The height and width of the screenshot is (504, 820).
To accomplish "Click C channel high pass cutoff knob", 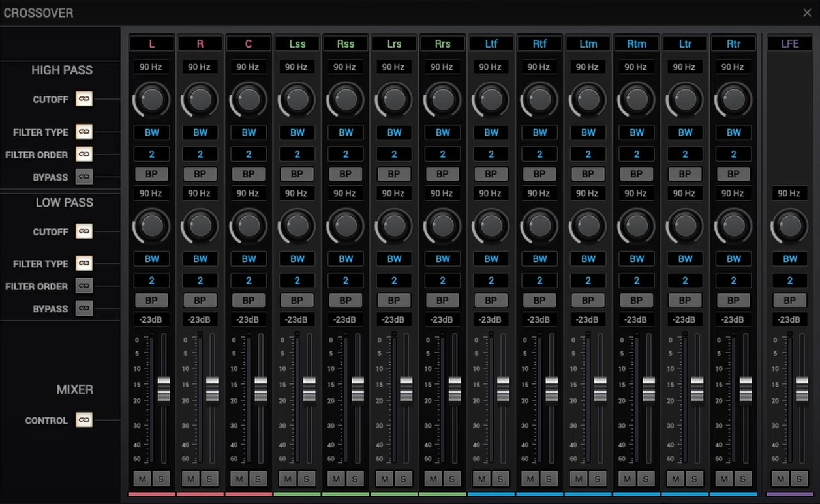I will 249,99.
